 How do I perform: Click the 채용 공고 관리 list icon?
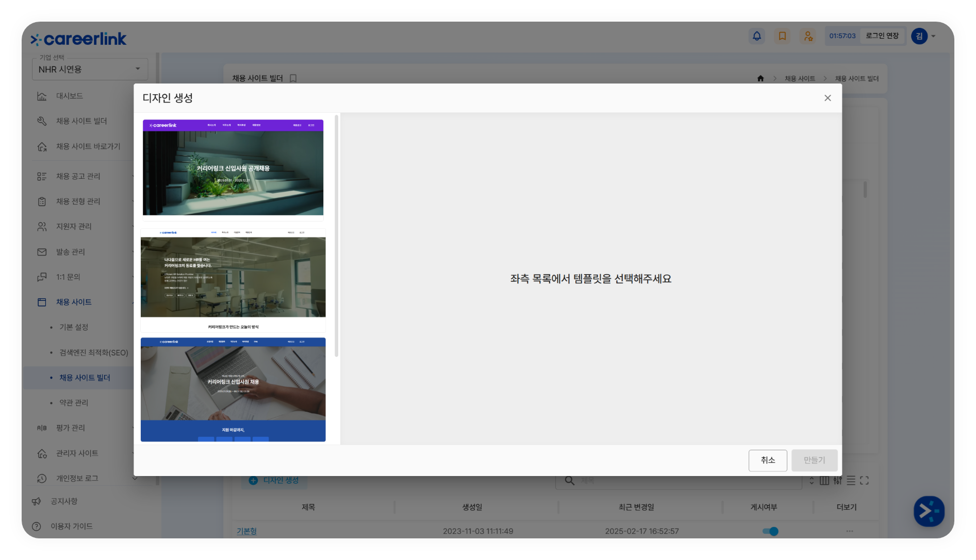pos(42,176)
